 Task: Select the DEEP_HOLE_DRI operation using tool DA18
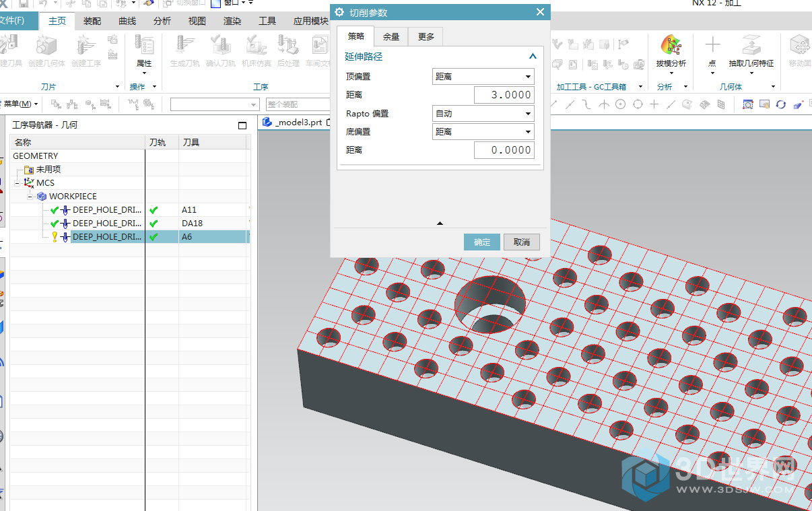(x=130, y=224)
